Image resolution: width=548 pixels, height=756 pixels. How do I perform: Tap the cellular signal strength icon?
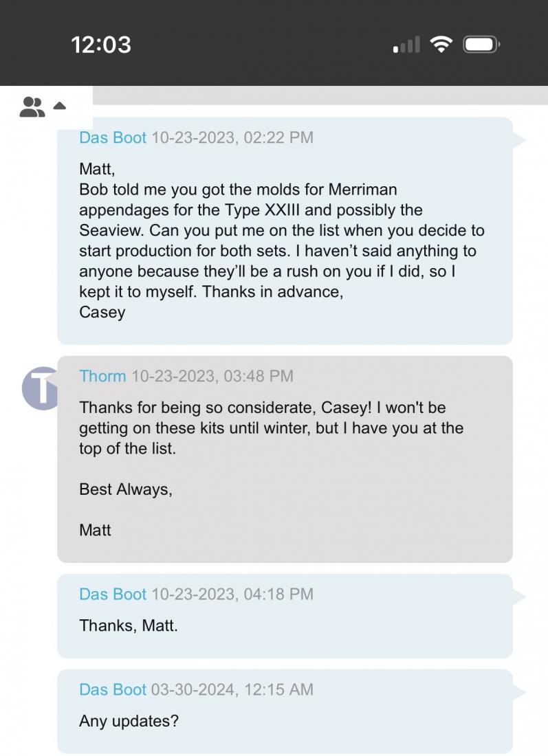click(x=406, y=45)
